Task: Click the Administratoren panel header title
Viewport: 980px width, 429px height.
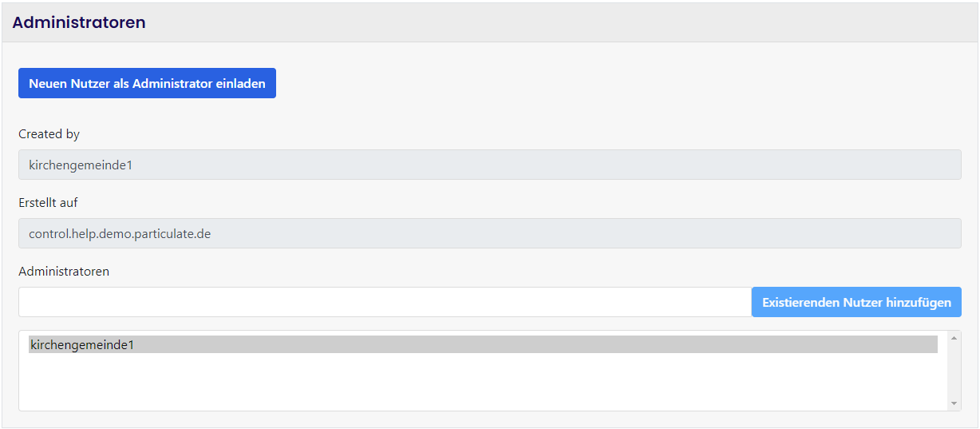Action: [79, 22]
